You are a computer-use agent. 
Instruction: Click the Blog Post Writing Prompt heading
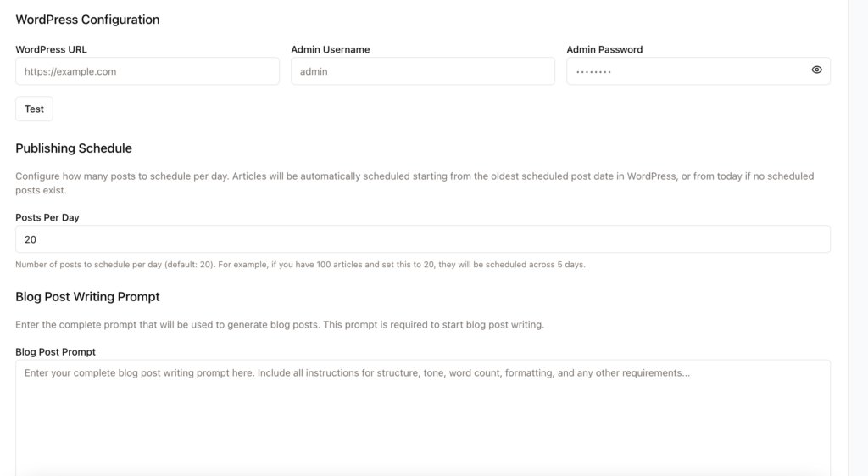87,296
